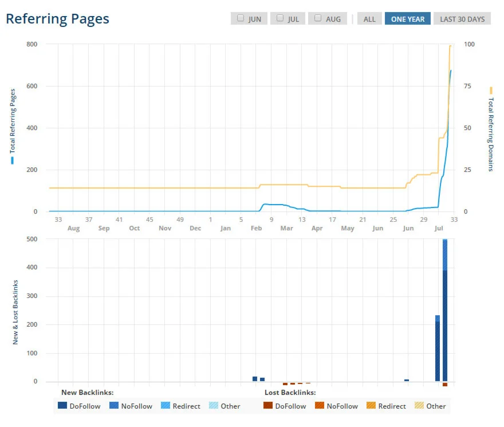The image size is (504, 427).
Task: Toggle New Backlinks DoFollow legend swatch
Action: point(62,405)
